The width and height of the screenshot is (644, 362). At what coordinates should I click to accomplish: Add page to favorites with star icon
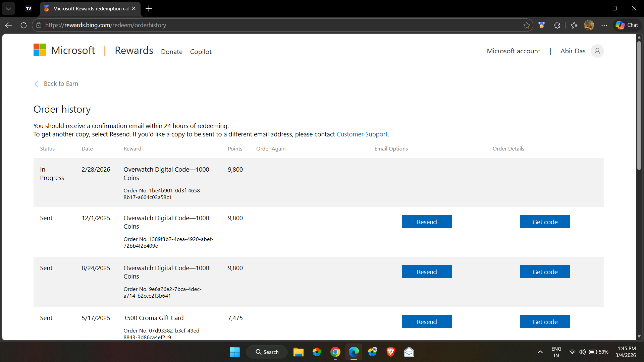click(x=527, y=25)
